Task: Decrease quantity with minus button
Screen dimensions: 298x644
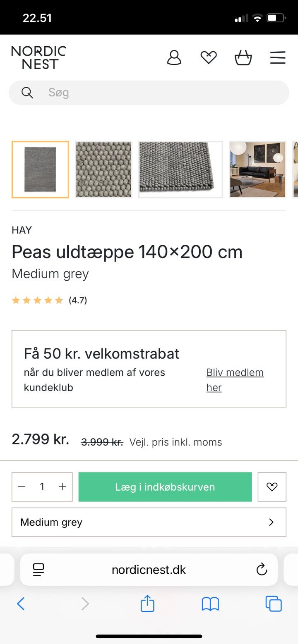Action: [22, 487]
